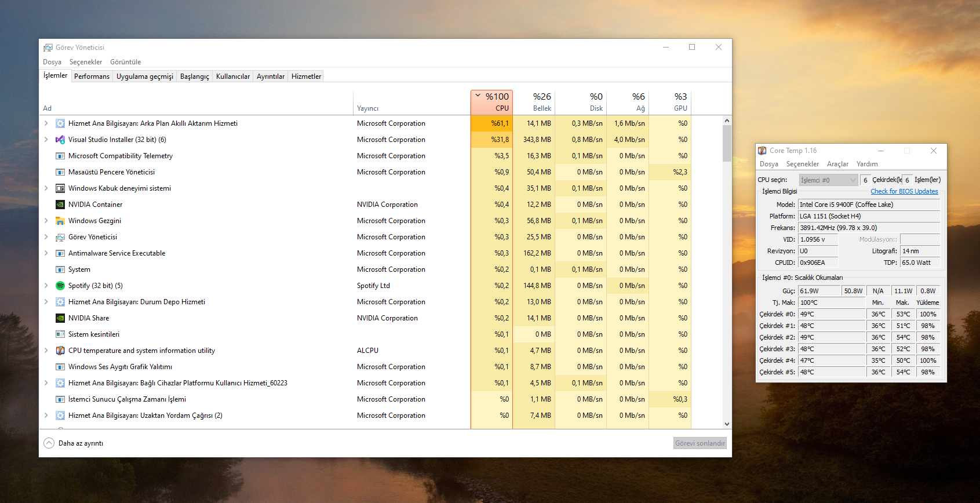The width and height of the screenshot is (980, 503).
Task: Click the Antimalware Service Executable icon
Action: (60, 253)
